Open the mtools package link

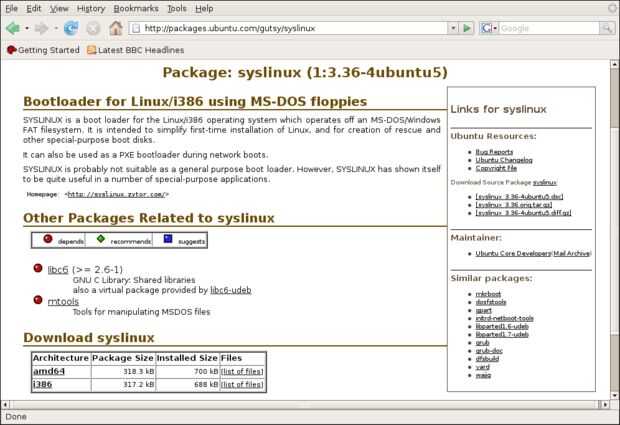(63, 301)
